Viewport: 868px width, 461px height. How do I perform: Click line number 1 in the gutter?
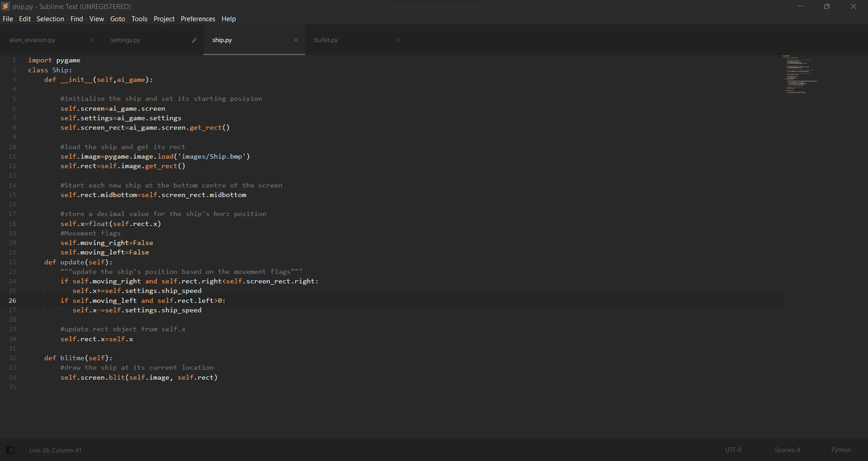pos(14,60)
